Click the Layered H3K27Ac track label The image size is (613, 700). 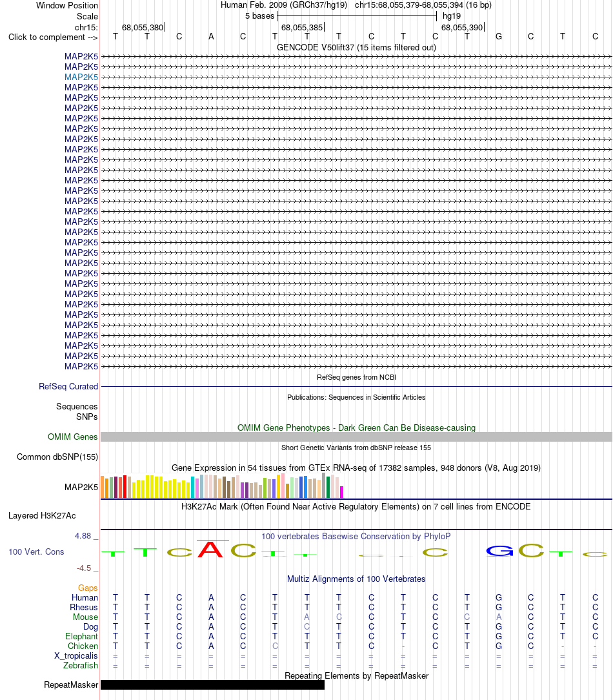[42, 516]
